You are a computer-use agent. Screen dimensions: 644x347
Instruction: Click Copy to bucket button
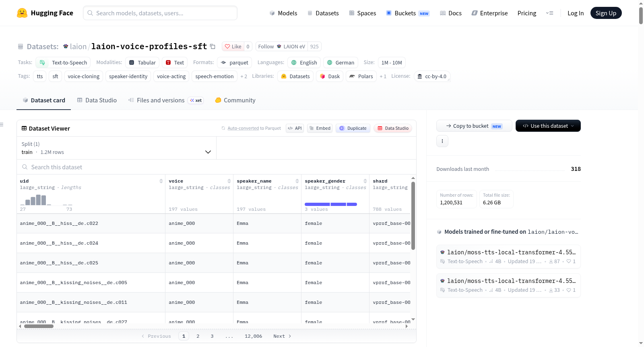(474, 126)
